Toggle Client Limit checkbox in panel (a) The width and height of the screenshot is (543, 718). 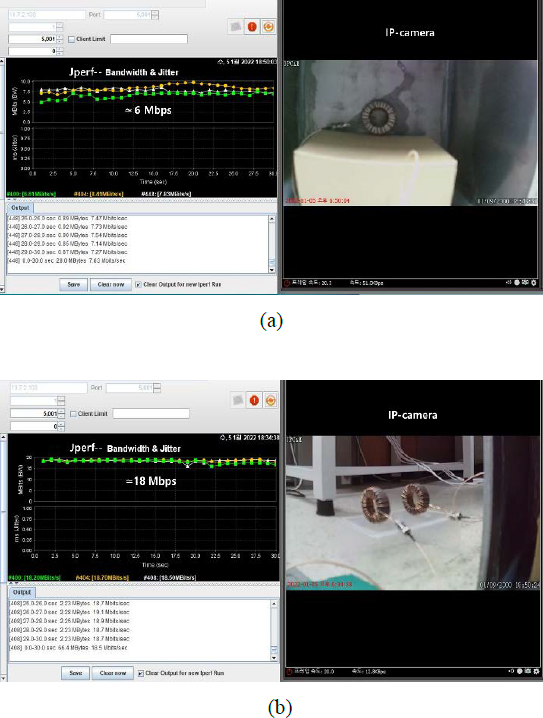[71, 39]
